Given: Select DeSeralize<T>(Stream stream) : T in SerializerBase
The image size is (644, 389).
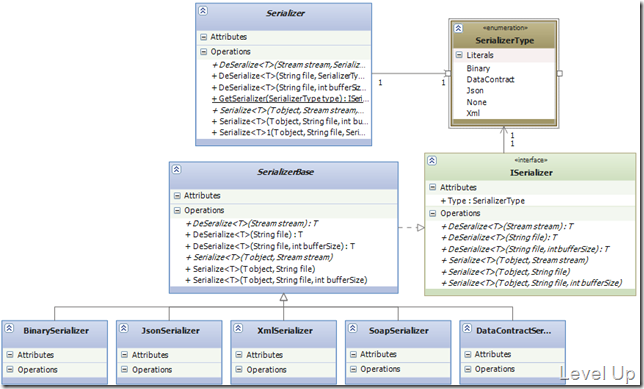Looking at the screenshot, I should pyautogui.click(x=252, y=223).
